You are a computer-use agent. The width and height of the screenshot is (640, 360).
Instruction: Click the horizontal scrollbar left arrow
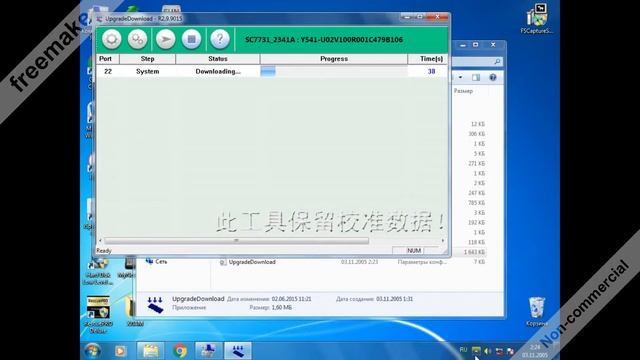pos(100,241)
